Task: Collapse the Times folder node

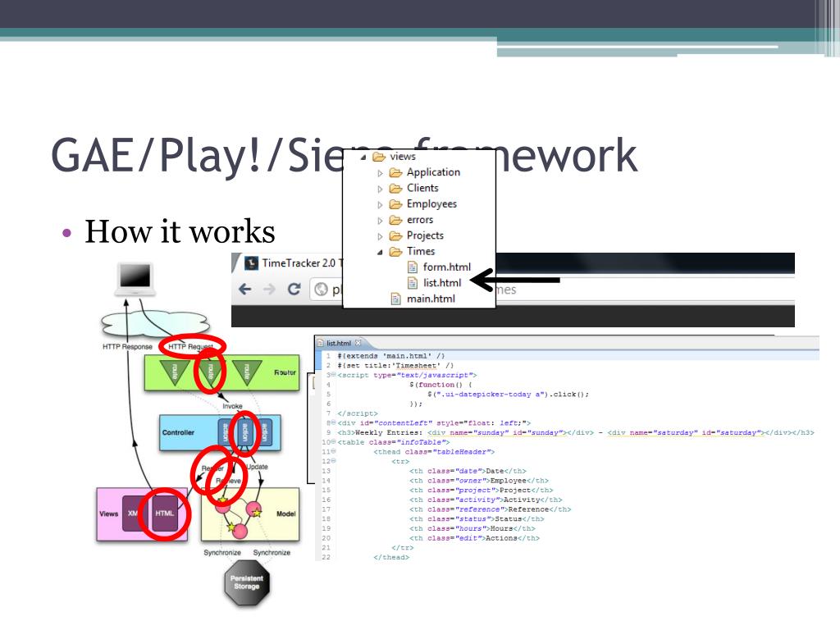Action: [x=380, y=253]
